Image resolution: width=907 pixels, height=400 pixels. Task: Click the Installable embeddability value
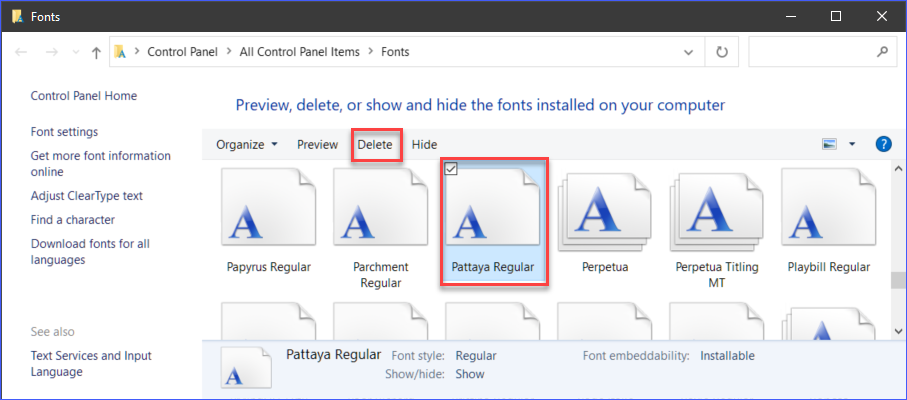coord(727,356)
